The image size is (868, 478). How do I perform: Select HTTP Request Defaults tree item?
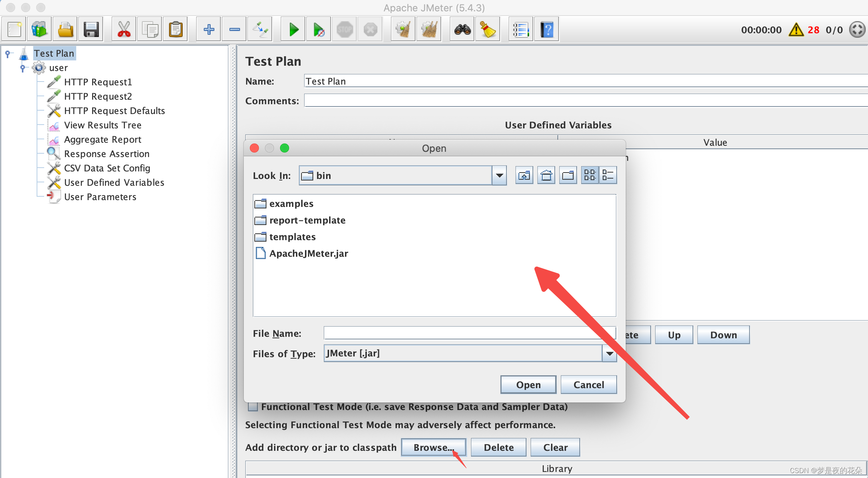[114, 111]
